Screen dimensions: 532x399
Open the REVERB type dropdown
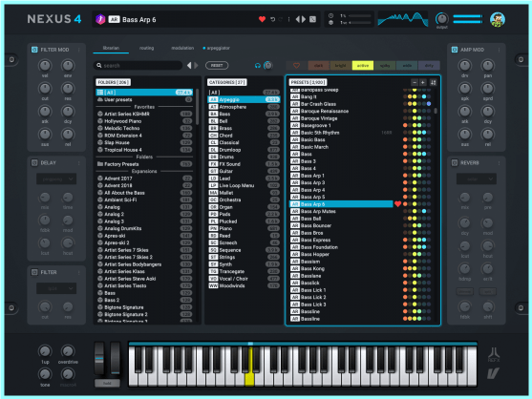pos(477,179)
